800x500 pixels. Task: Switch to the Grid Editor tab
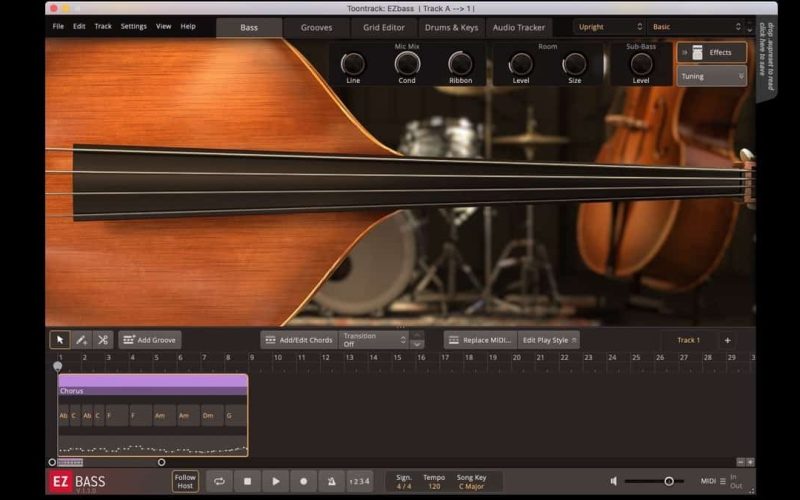point(384,28)
